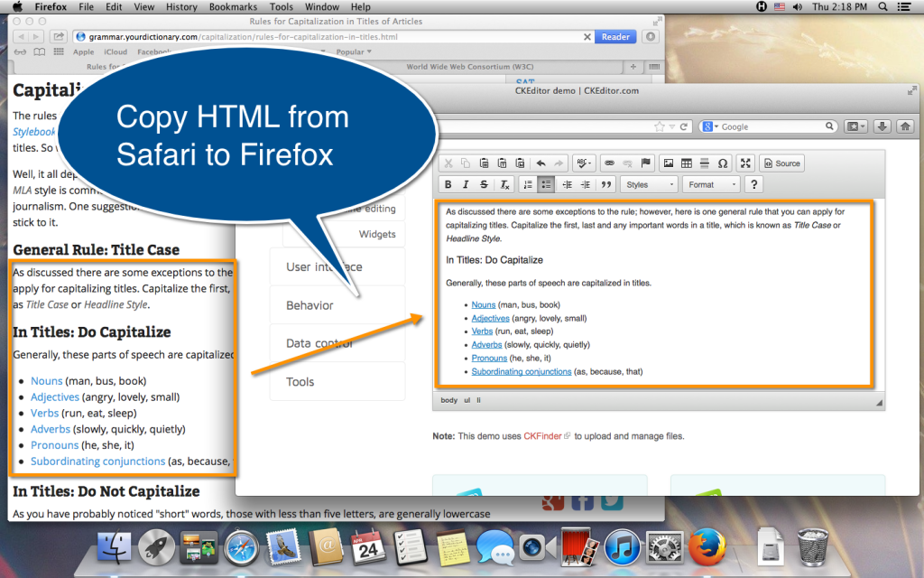Click the Reader button in Safari
The image size is (924, 578).
tap(615, 36)
